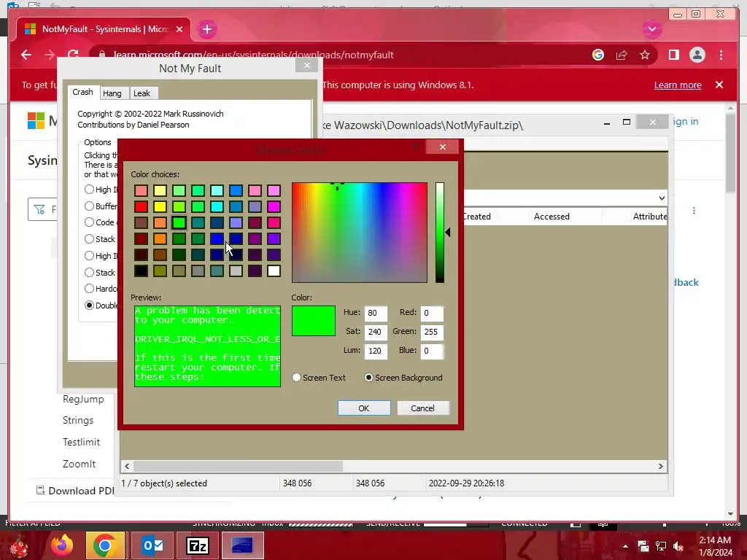Reload the NotMyFault web page
747x560 pixels.
point(73,53)
